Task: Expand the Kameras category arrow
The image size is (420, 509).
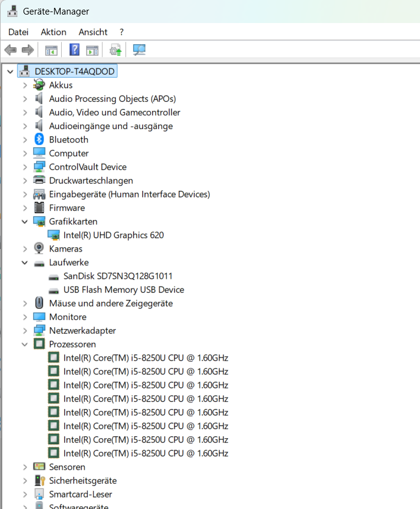Action: tap(25, 249)
